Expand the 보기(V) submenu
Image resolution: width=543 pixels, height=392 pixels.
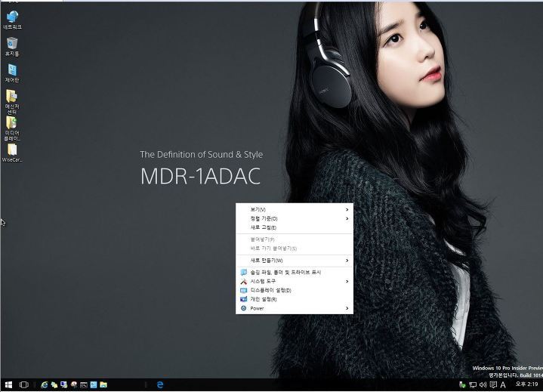(295, 209)
